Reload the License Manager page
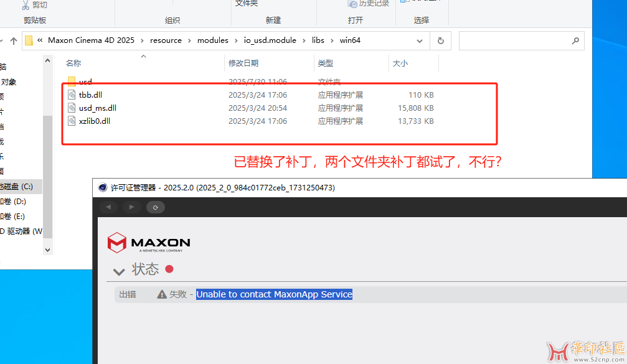 pyautogui.click(x=156, y=207)
